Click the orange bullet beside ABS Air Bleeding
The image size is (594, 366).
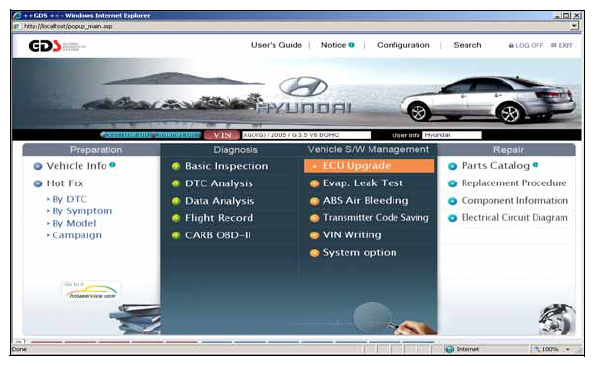click(x=314, y=201)
